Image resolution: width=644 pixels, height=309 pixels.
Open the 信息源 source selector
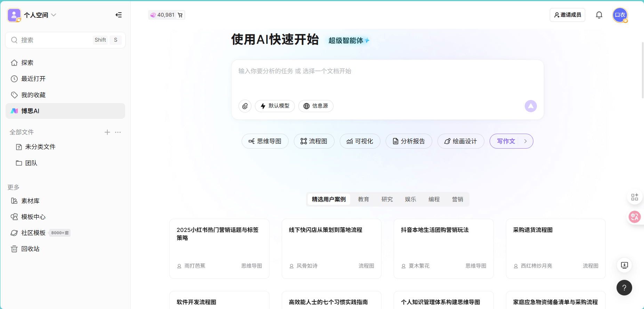coord(316,106)
